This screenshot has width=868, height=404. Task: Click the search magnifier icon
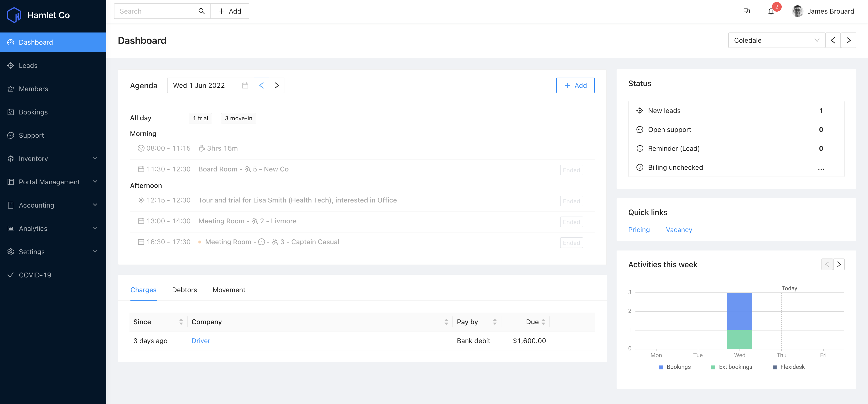201,11
